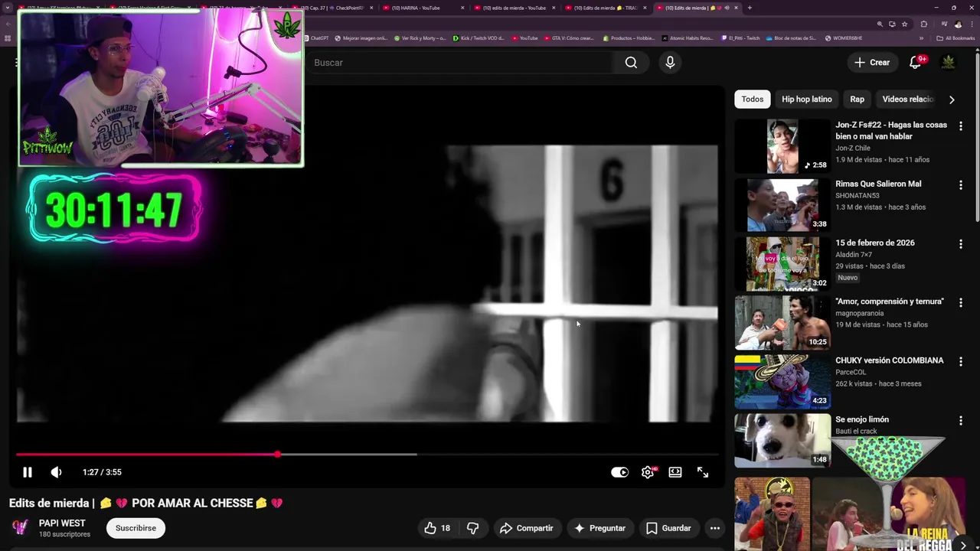Screen dimensions: 980x551
Task: Open the player settings gear
Action: point(648,472)
